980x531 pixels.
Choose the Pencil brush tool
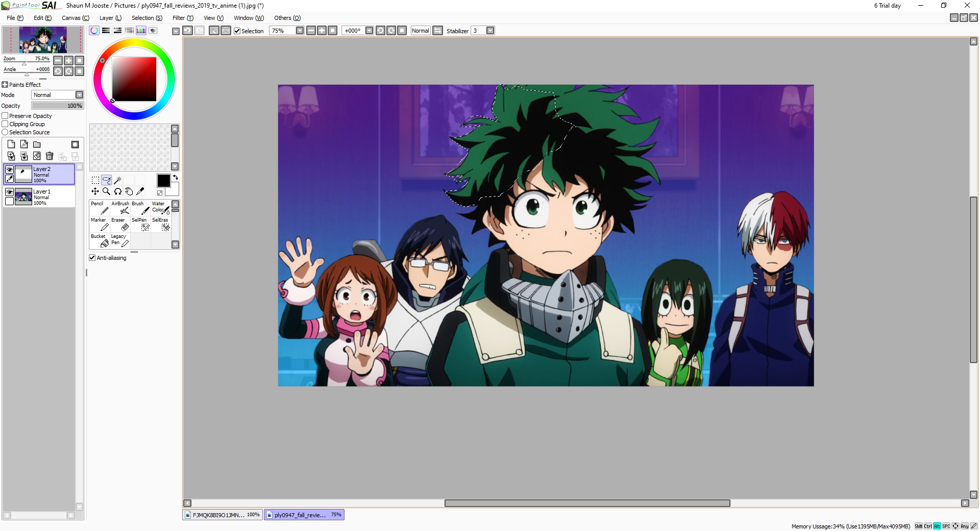100,208
